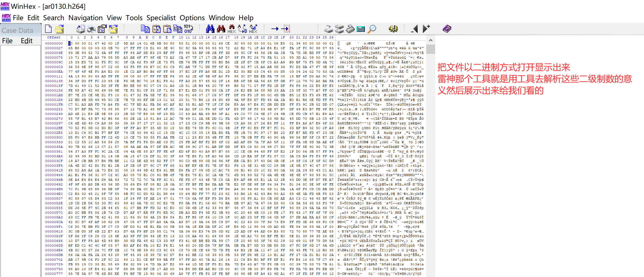
Task: Click the Paste Clipboard icon
Action: coord(167,29)
